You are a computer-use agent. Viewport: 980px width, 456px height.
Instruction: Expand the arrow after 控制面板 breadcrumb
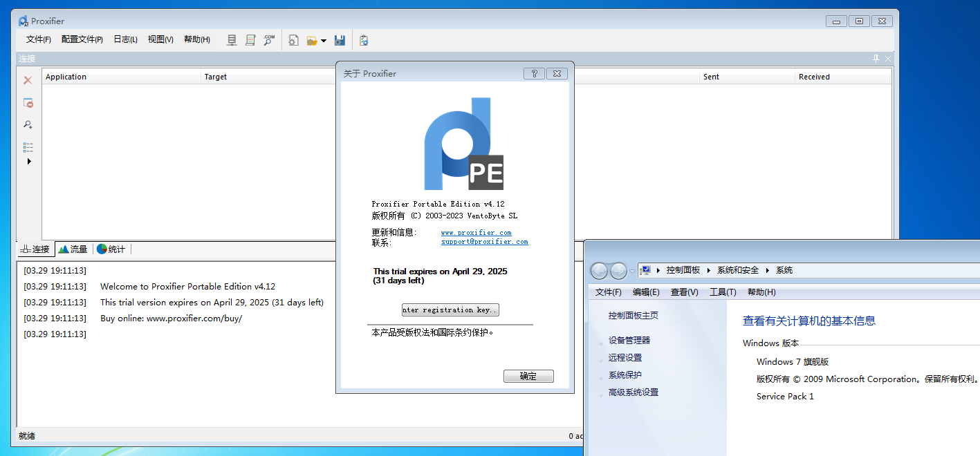pyautogui.click(x=709, y=270)
